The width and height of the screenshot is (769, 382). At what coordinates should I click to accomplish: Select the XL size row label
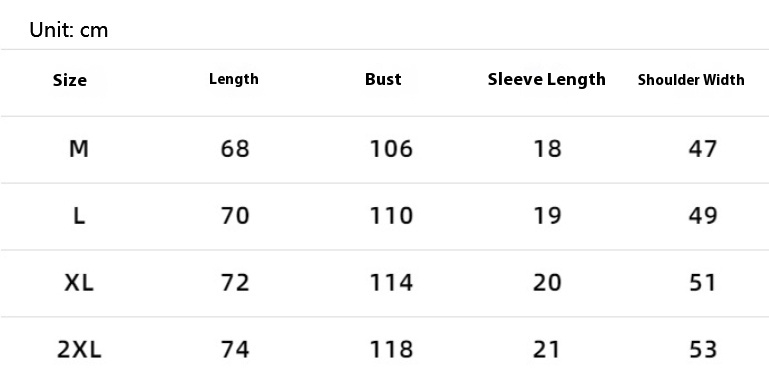(x=79, y=282)
